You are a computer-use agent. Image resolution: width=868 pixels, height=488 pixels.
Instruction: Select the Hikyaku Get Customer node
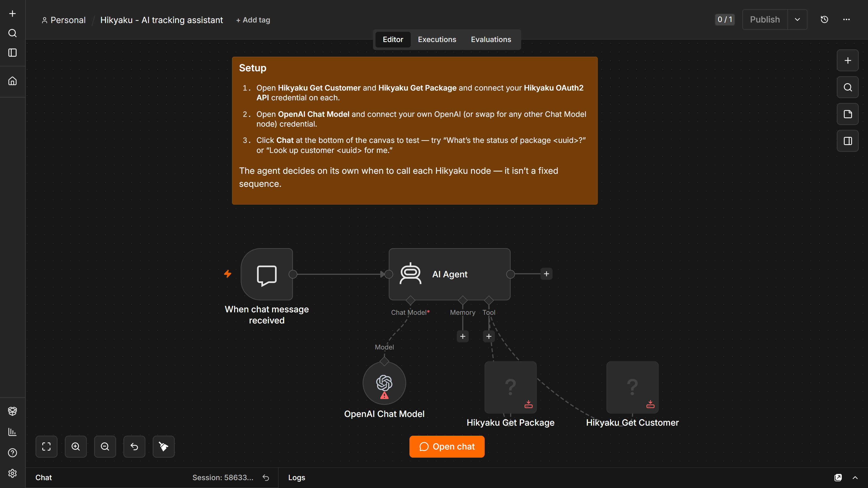click(x=633, y=387)
